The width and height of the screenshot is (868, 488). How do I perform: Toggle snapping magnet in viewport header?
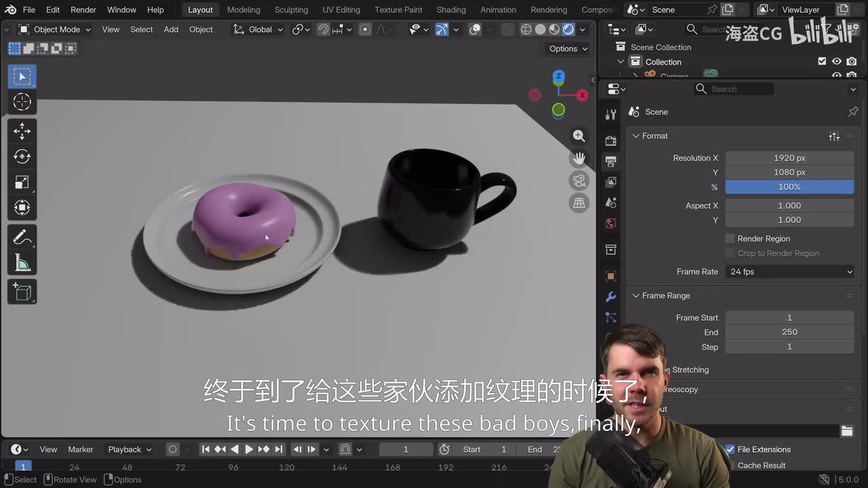323,29
